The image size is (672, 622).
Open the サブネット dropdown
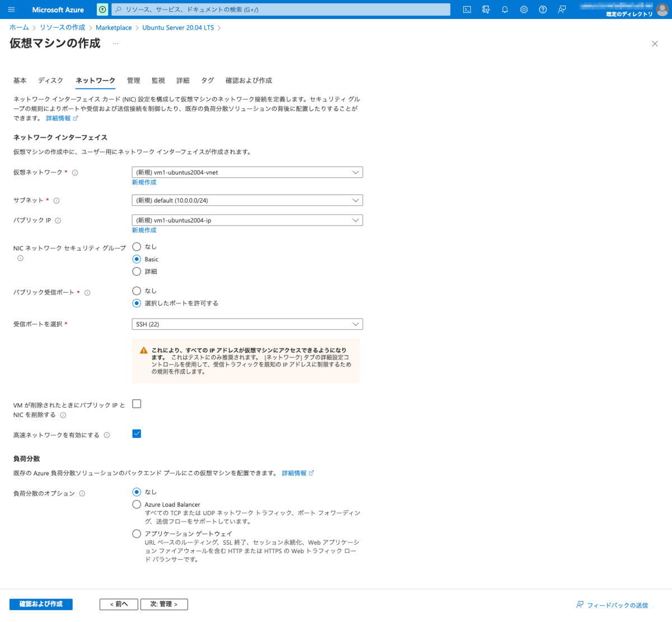pyautogui.click(x=248, y=200)
